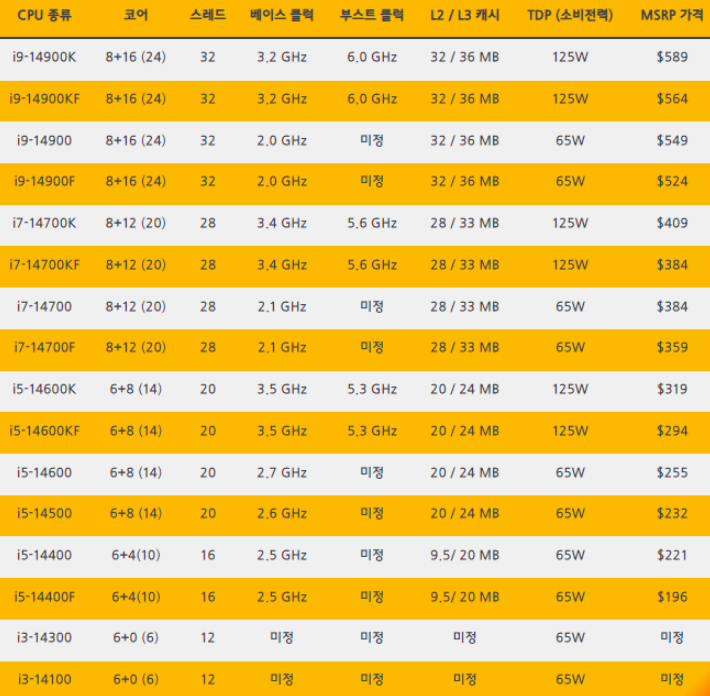Select the i7-14700KF CPU name cell
Viewport: 710px width, 696px height.
tap(44, 264)
